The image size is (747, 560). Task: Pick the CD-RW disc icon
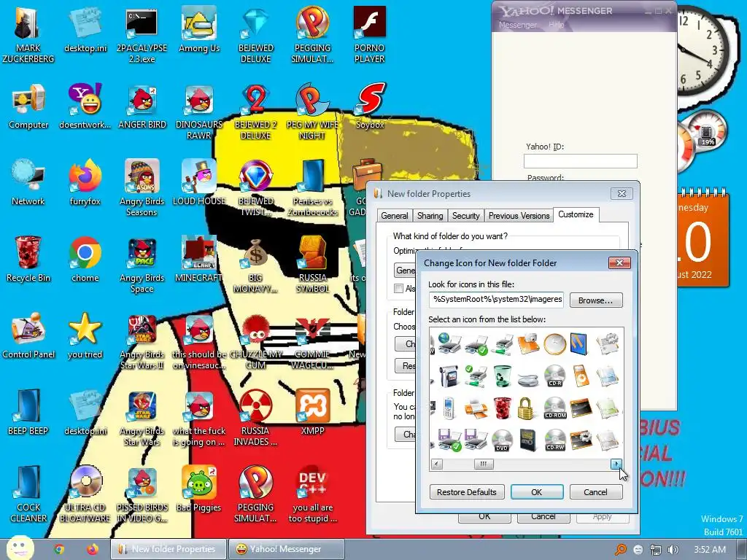pyautogui.click(x=554, y=440)
